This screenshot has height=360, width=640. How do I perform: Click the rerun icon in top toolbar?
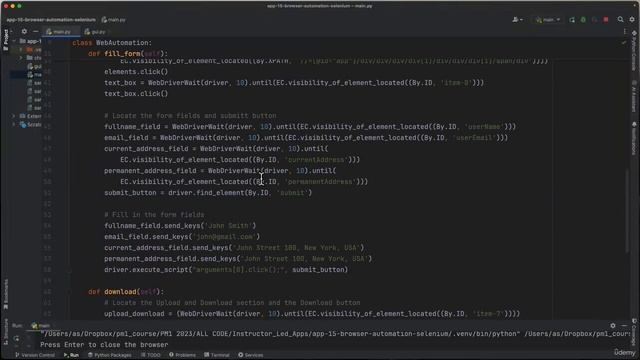click(x=572, y=20)
